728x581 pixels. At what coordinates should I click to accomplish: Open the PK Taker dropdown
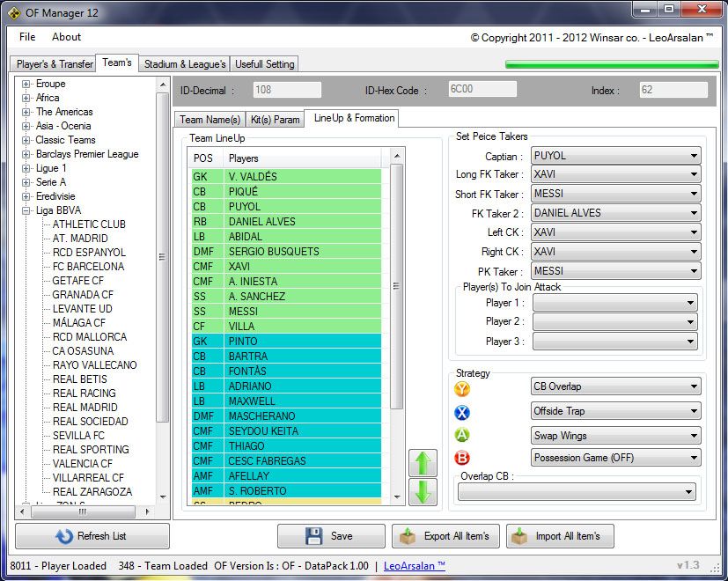pos(615,271)
